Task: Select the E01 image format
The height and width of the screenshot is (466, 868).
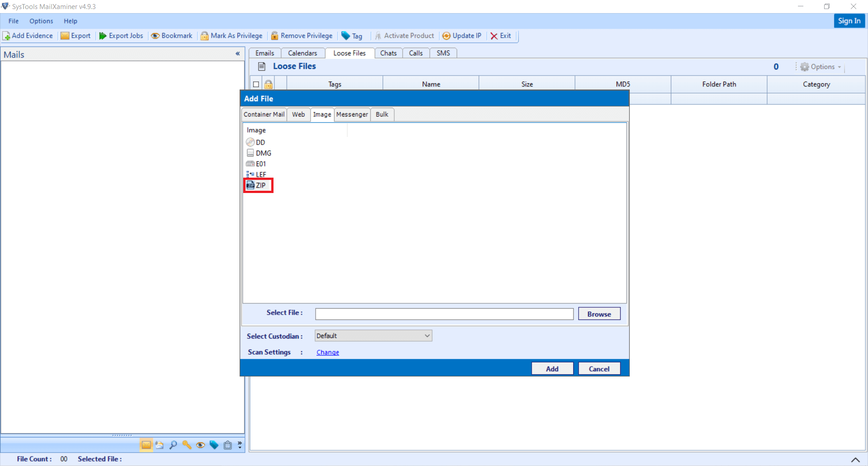Action: tap(260, 164)
